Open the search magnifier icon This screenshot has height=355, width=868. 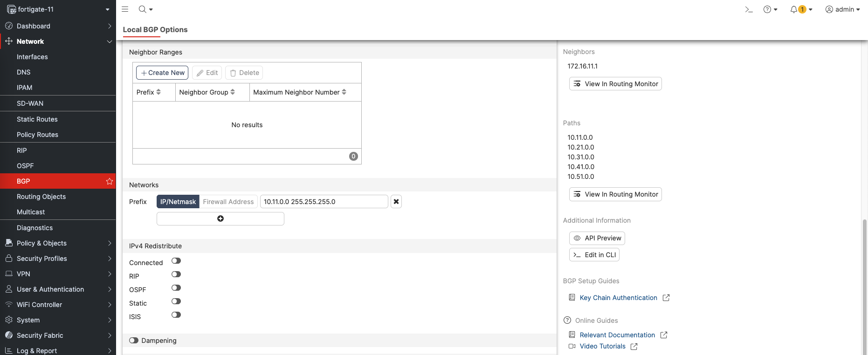click(x=143, y=9)
